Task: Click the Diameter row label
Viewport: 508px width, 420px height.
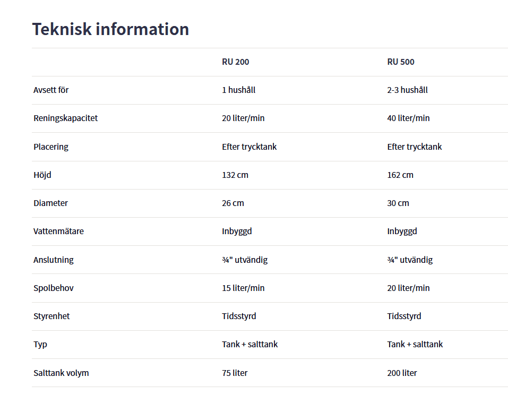Action: point(50,203)
